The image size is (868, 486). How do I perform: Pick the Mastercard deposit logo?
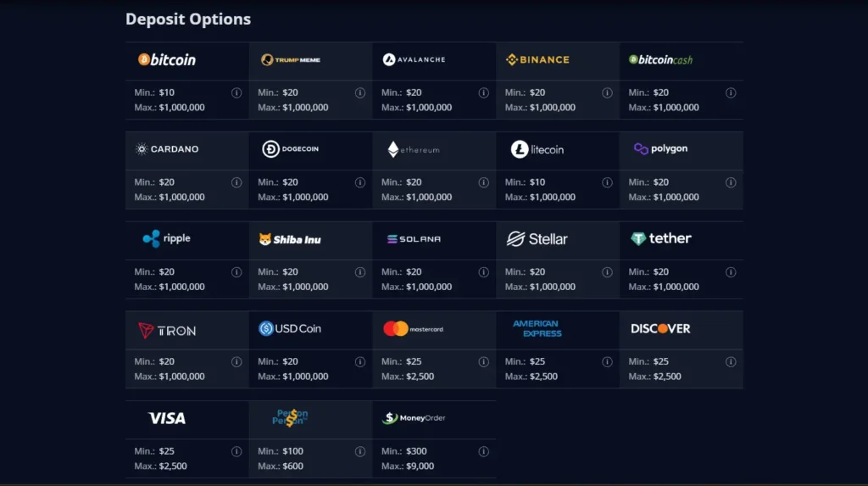414,329
